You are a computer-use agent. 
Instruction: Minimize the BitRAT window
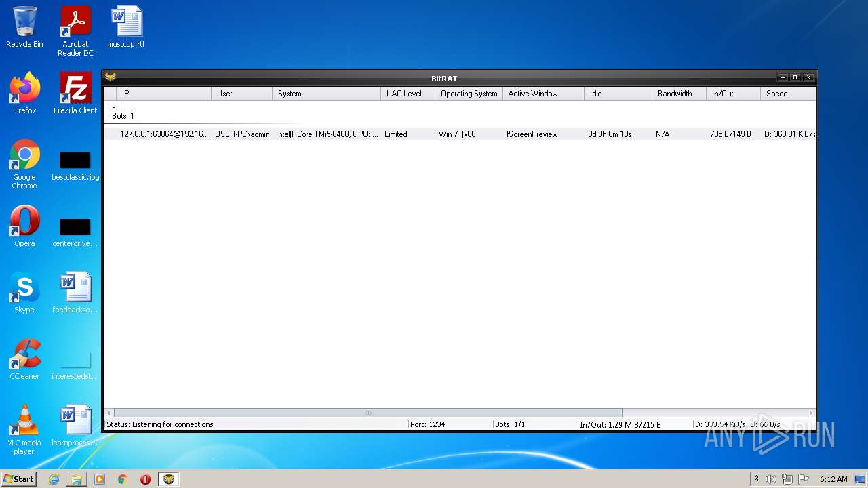tap(783, 77)
